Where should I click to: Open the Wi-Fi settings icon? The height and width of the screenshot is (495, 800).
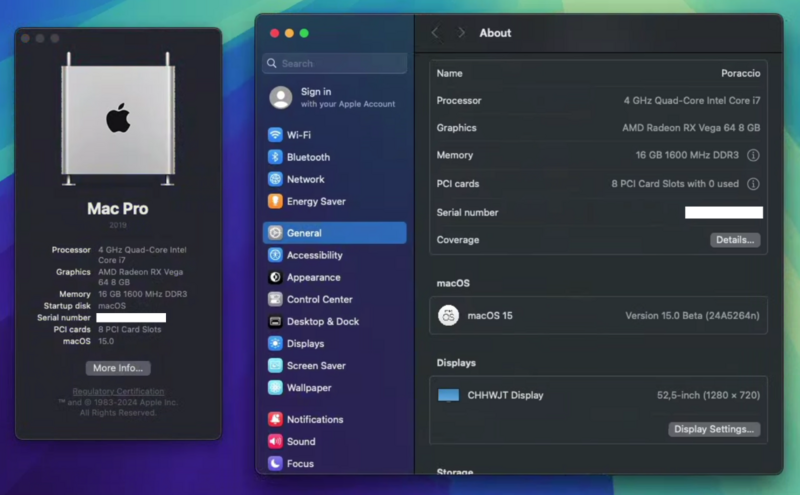pos(275,135)
